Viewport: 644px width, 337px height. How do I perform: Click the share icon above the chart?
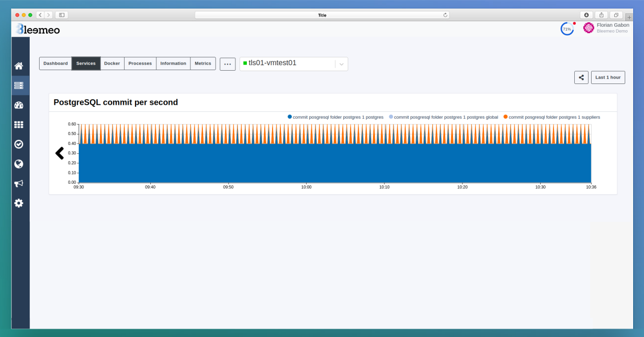pyautogui.click(x=581, y=77)
